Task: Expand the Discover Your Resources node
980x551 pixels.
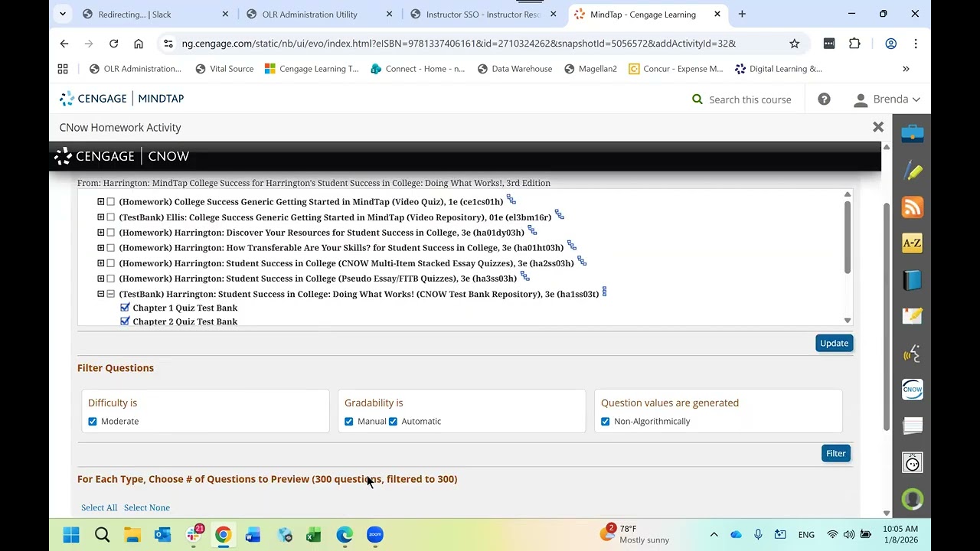Action: click(x=100, y=233)
